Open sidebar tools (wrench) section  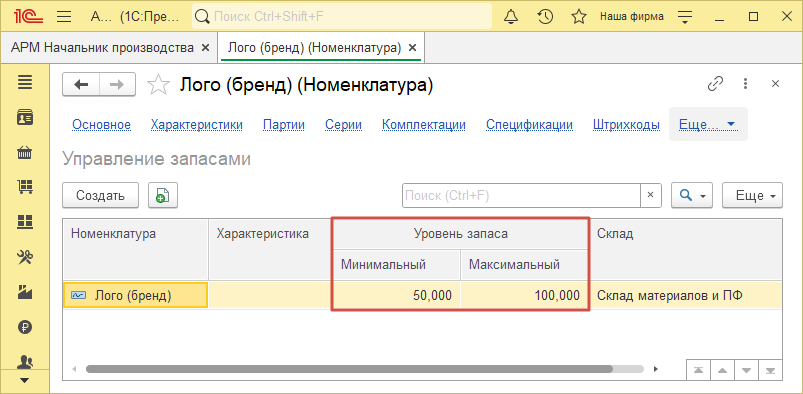point(25,257)
